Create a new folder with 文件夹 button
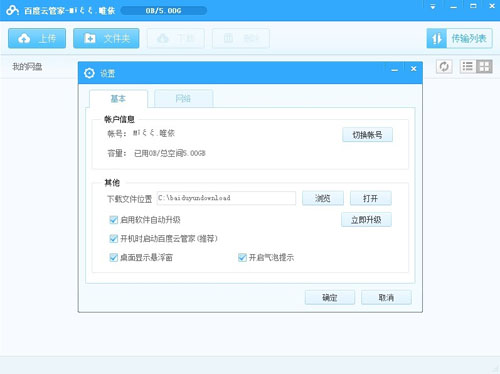500x374 pixels. pos(106,38)
